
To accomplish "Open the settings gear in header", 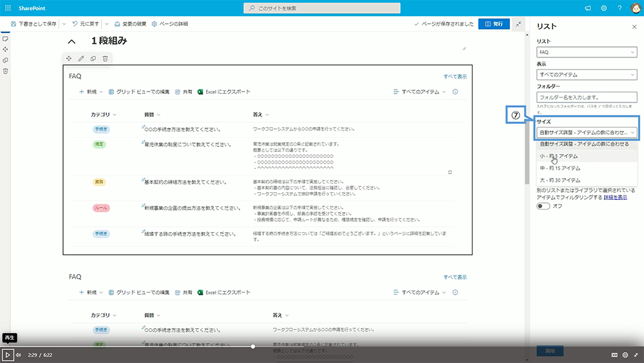I will tap(604, 8).
